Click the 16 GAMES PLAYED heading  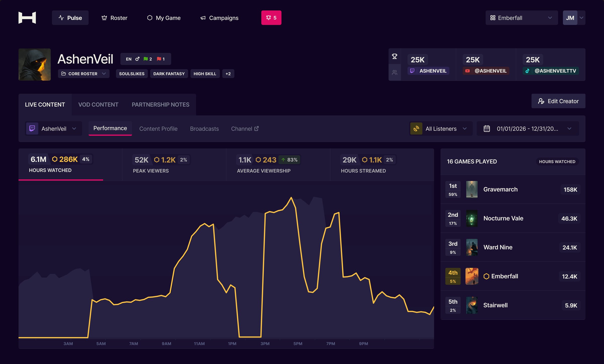472,162
